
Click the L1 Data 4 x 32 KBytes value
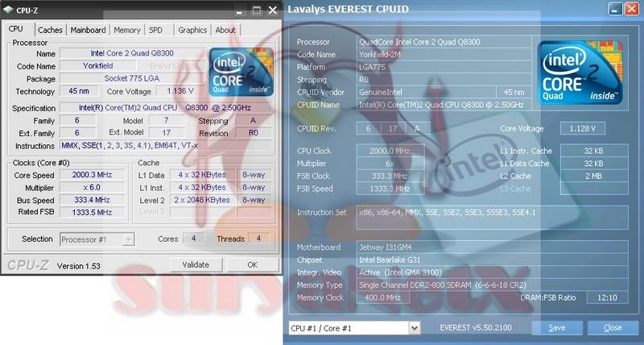[x=202, y=175]
